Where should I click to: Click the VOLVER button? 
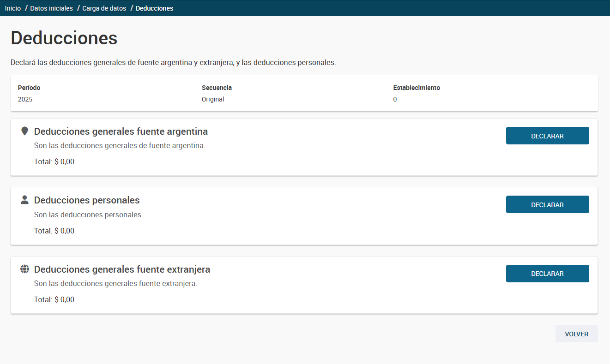(576, 334)
